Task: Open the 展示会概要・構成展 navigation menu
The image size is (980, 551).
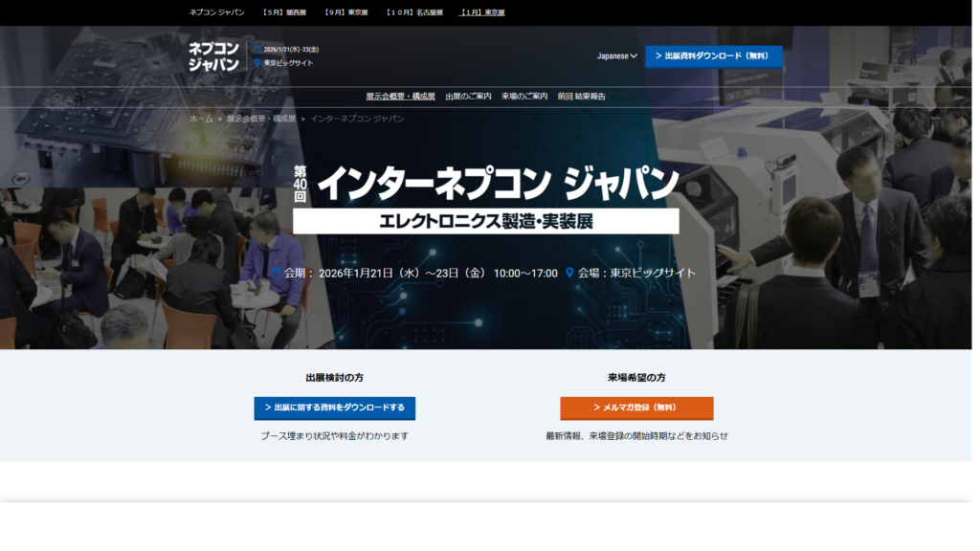Action: coord(400,97)
